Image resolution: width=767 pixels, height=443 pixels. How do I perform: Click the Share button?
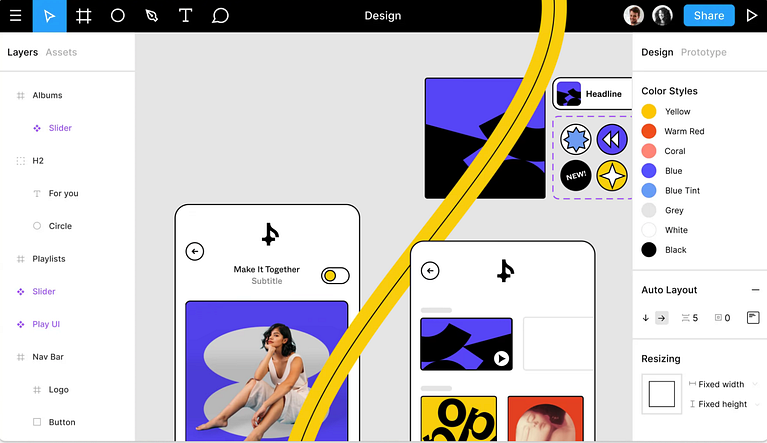709,16
